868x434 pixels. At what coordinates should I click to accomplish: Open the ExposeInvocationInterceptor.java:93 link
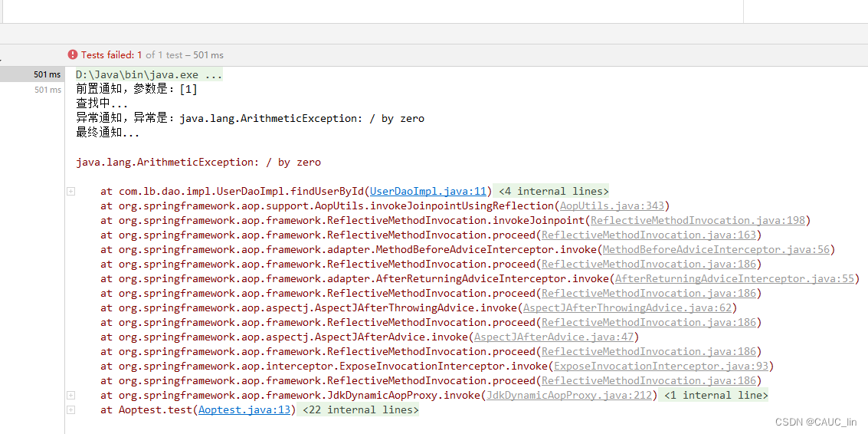(x=661, y=366)
